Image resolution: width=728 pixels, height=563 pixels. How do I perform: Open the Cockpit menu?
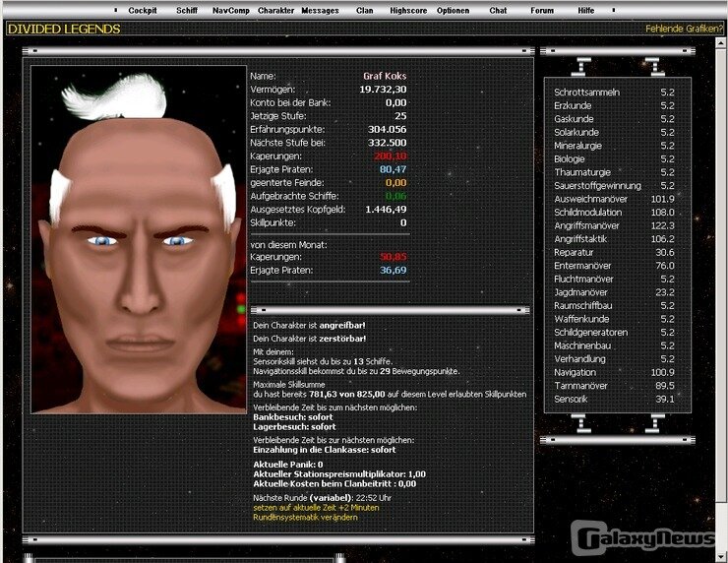click(x=143, y=10)
